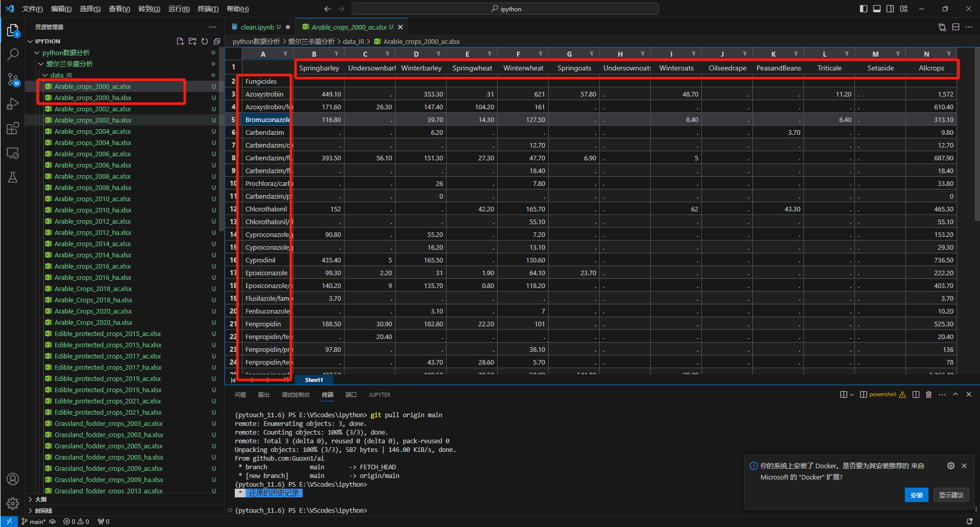Create a new folder in IPYTHON explorer
The width and height of the screenshot is (980, 527).
192,41
